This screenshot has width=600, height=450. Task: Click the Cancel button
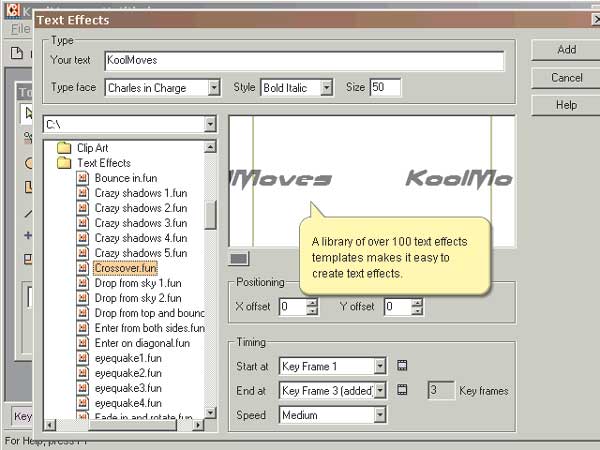tap(566, 78)
